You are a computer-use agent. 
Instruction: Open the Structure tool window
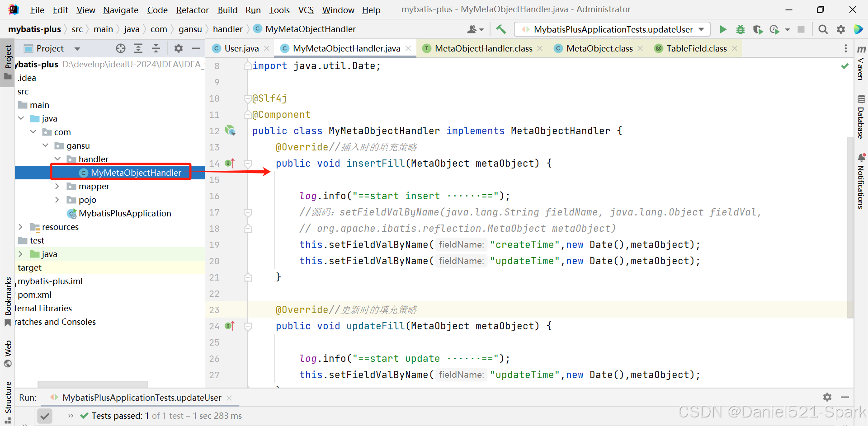click(x=8, y=402)
